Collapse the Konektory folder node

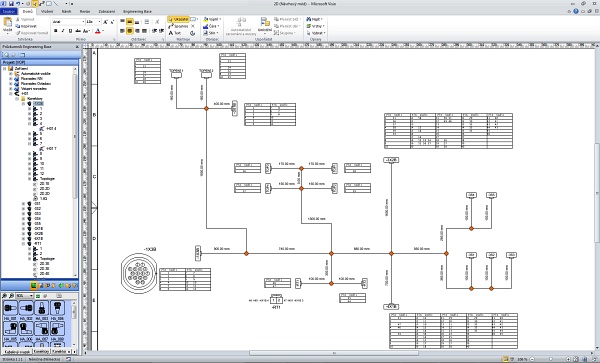click(17, 99)
